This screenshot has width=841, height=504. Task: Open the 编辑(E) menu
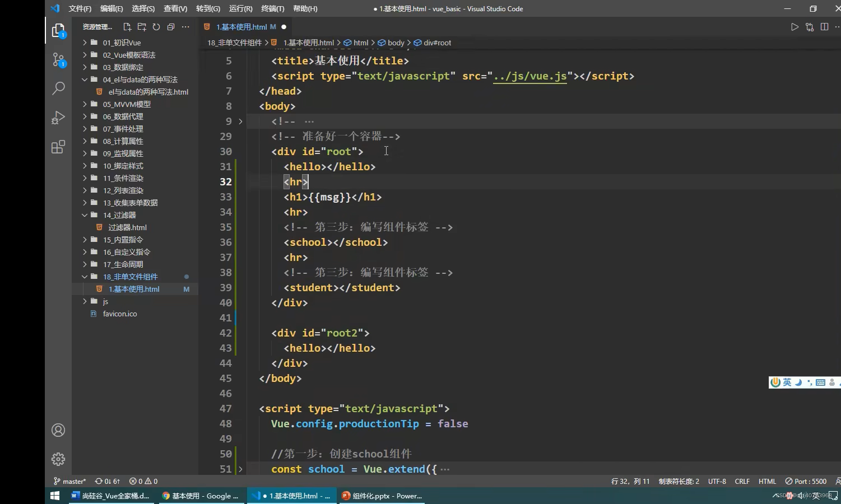coord(111,8)
